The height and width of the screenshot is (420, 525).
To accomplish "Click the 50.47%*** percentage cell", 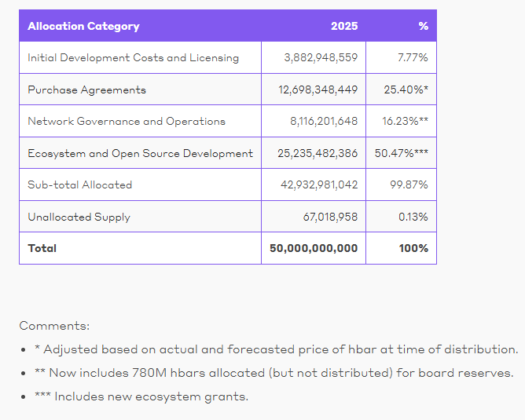I will 401,153.
